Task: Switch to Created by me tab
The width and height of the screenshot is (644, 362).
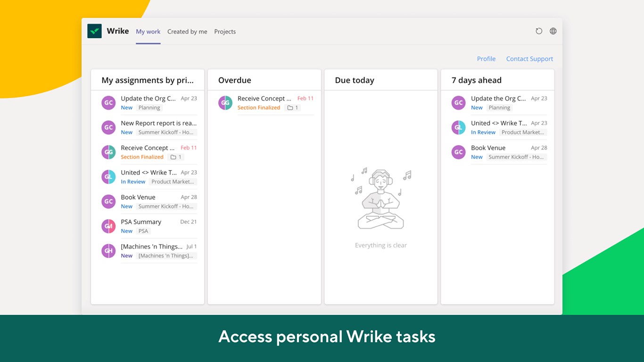Action: pos(187,32)
